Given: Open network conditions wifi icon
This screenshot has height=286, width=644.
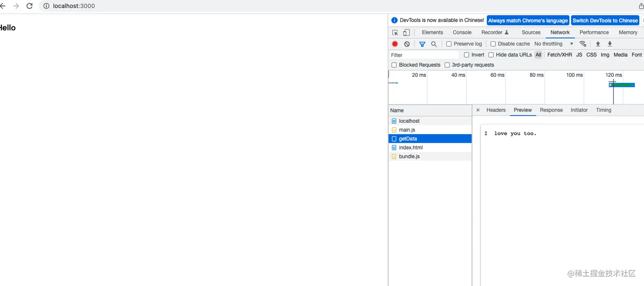Looking at the screenshot, I should pos(583,44).
